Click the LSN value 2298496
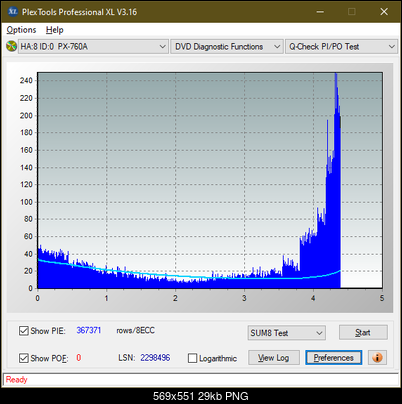402x404 pixels. [155, 358]
